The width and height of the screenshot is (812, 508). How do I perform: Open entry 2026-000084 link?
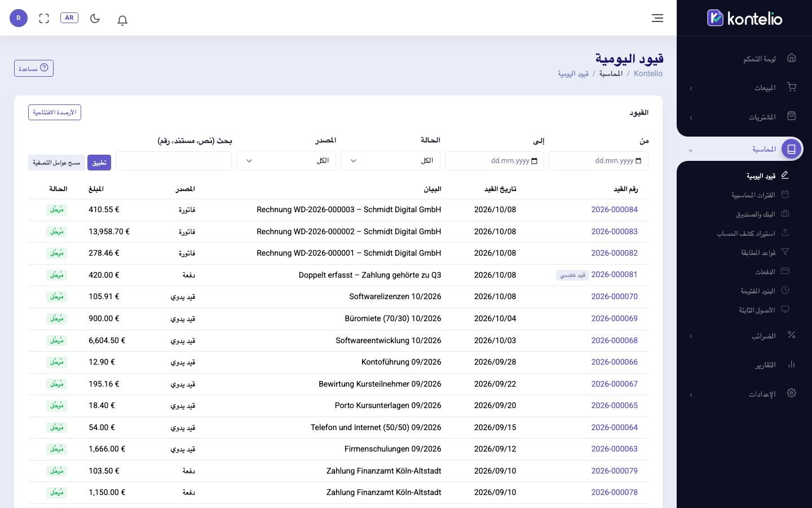tap(614, 209)
